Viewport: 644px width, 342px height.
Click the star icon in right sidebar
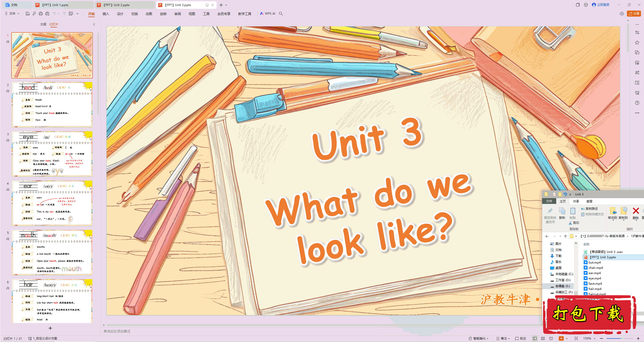pyautogui.click(x=637, y=42)
